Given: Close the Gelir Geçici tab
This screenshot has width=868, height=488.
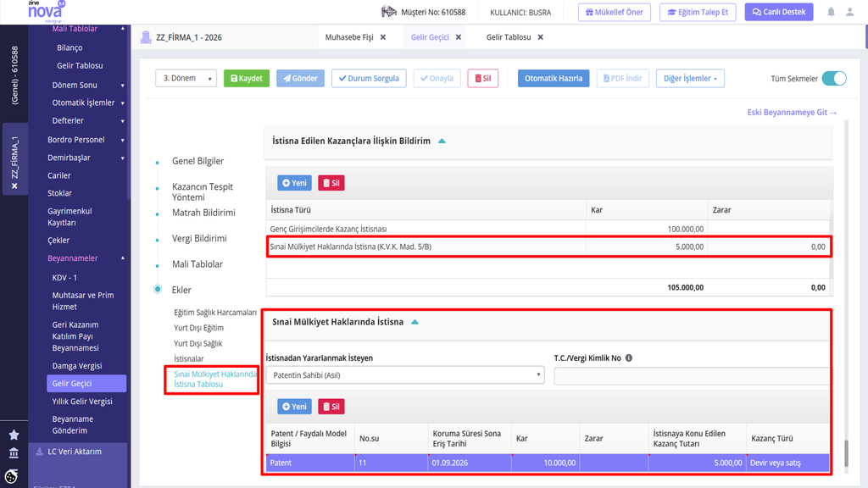Looking at the screenshot, I should tap(459, 37).
